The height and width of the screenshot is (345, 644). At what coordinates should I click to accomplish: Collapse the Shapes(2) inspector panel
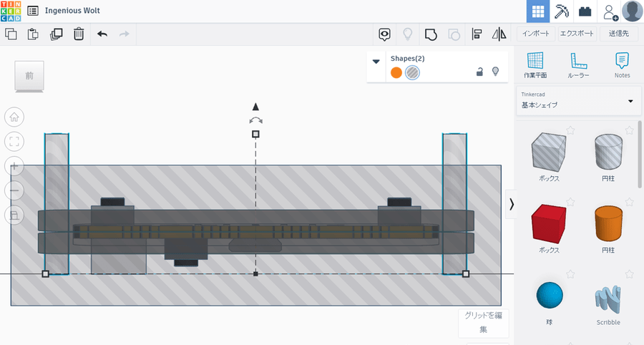(376, 62)
